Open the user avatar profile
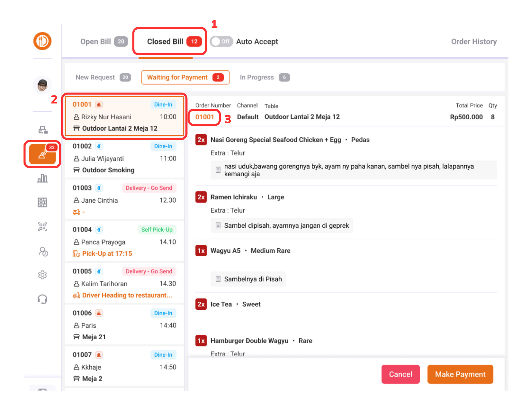 pyautogui.click(x=42, y=85)
